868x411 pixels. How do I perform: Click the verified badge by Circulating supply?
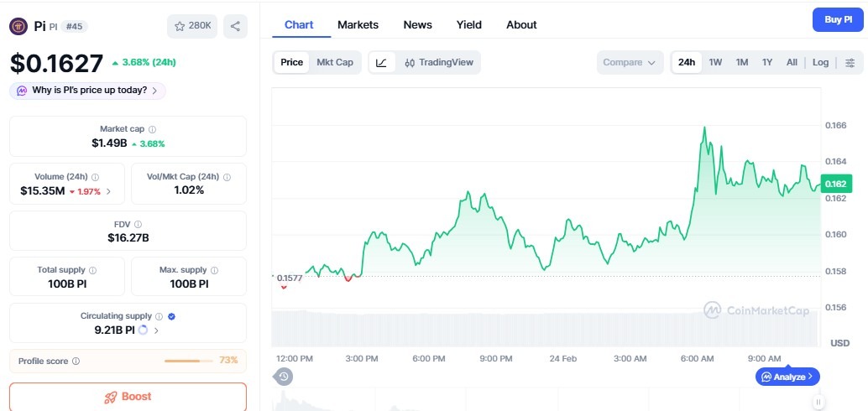point(171,317)
